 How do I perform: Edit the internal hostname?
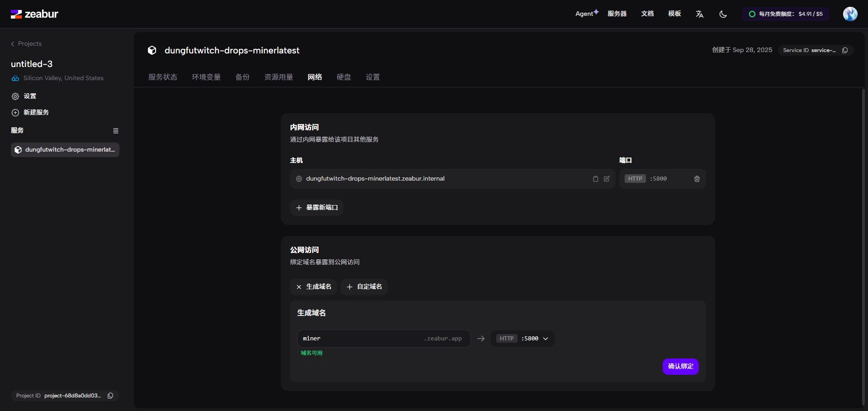pyautogui.click(x=607, y=179)
